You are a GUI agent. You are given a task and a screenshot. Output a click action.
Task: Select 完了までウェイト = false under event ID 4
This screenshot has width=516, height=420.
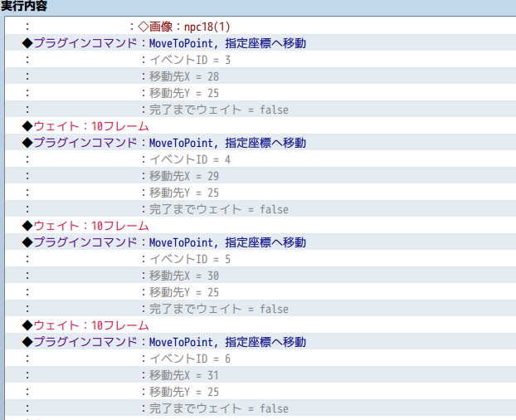point(260,209)
